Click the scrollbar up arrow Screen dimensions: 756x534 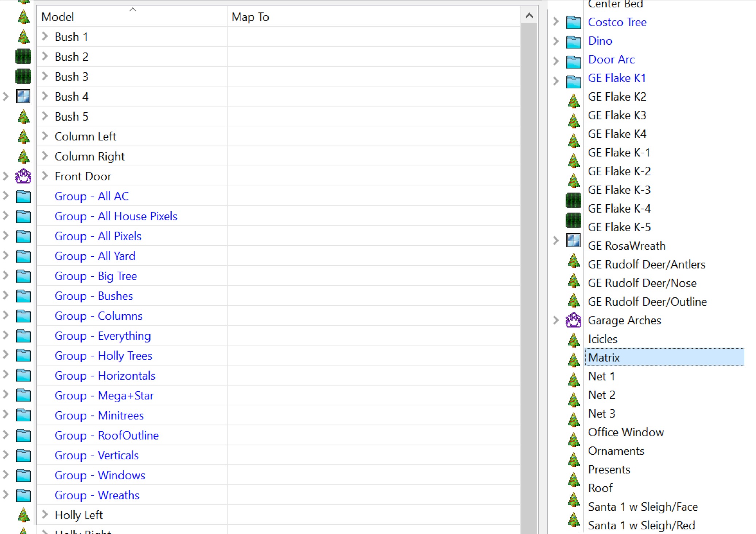pos(529,16)
